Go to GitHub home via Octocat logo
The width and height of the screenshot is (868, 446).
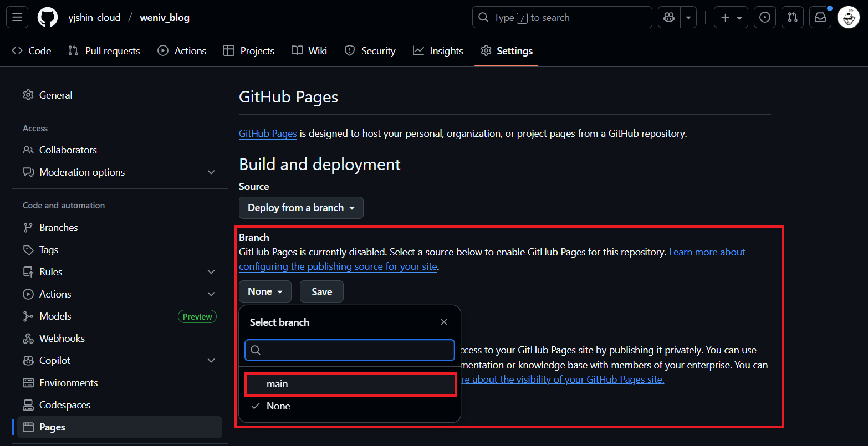[x=48, y=18]
